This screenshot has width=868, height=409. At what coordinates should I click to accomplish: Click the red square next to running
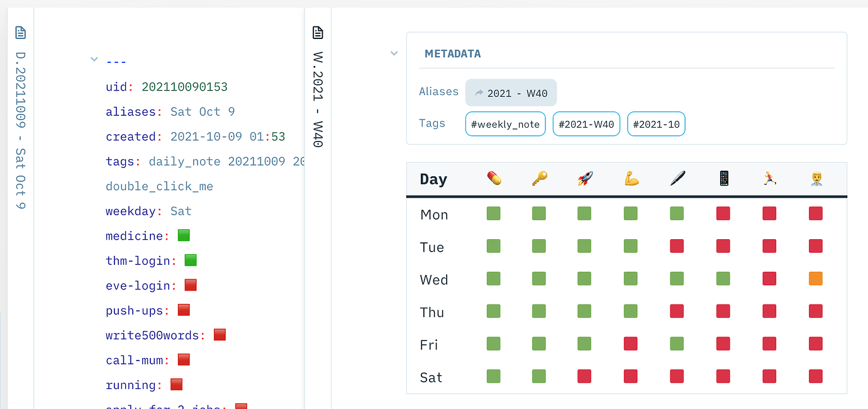click(x=177, y=384)
